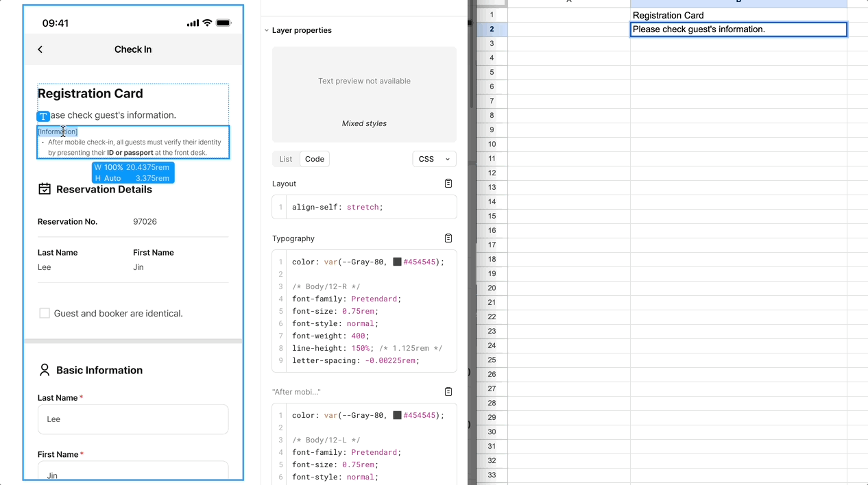Viewport: 868px width, 485px height.
Task: Click the Reservation No. label
Action: click(67, 222)
